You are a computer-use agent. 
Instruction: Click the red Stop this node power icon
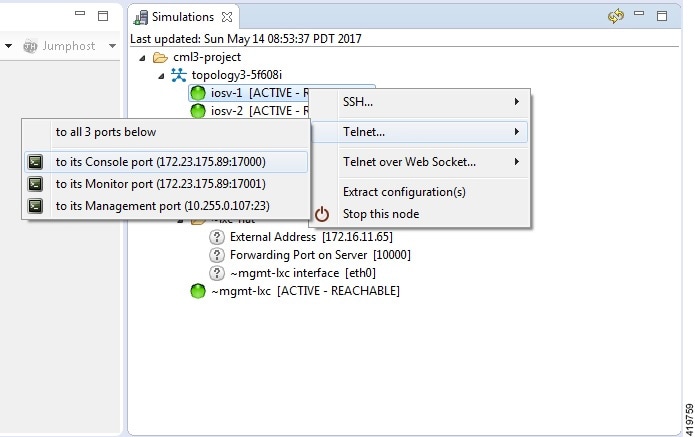(x=322, y=214)
